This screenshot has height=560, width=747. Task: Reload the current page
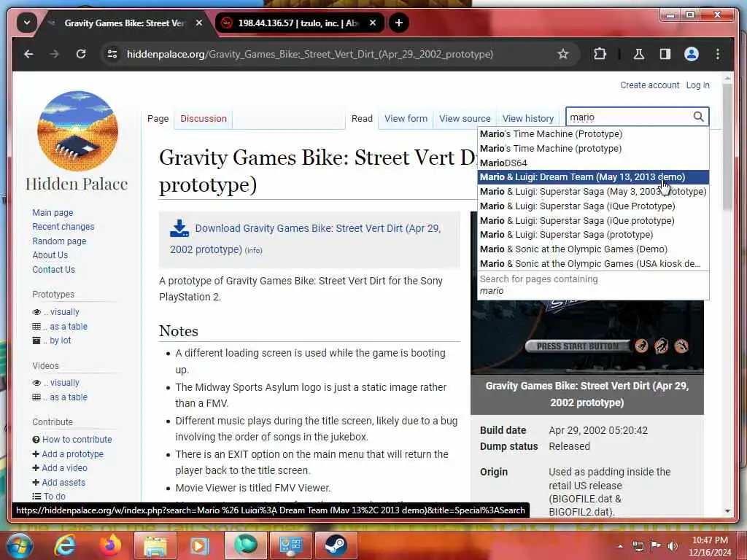[81, 54]
